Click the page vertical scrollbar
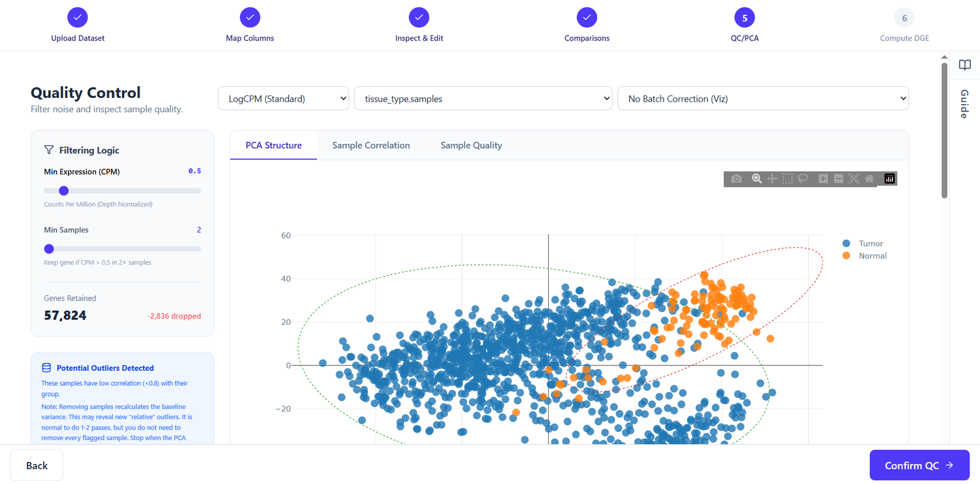 pyautogui.click(x=944, y=130)
